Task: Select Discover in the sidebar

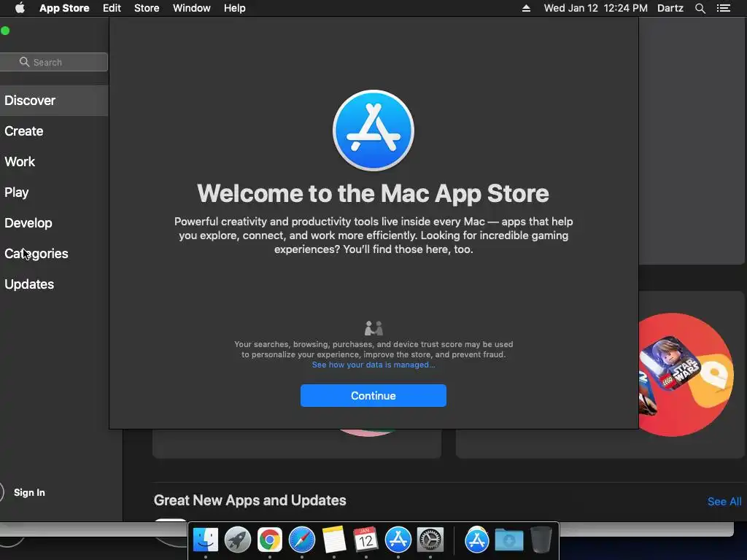Action: pos(54,101)
